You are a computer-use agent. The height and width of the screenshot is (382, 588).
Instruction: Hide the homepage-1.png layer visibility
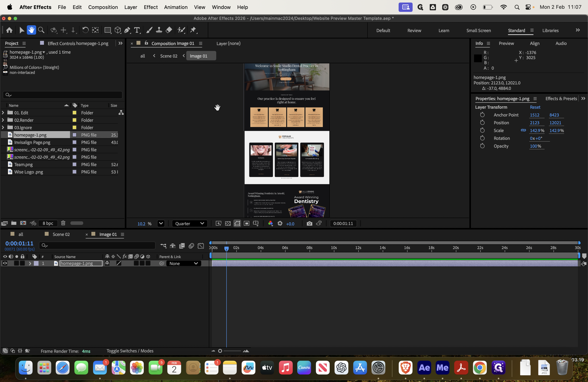[x=5, y=263]
